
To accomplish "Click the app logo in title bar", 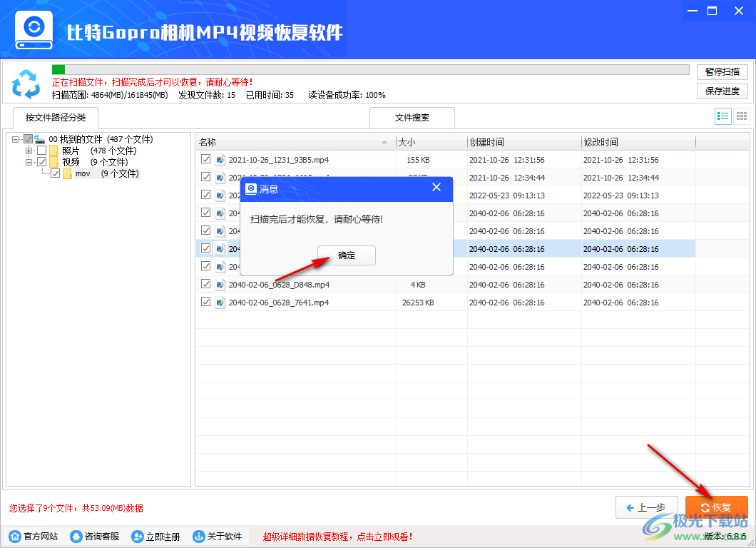I will point(34,31).
